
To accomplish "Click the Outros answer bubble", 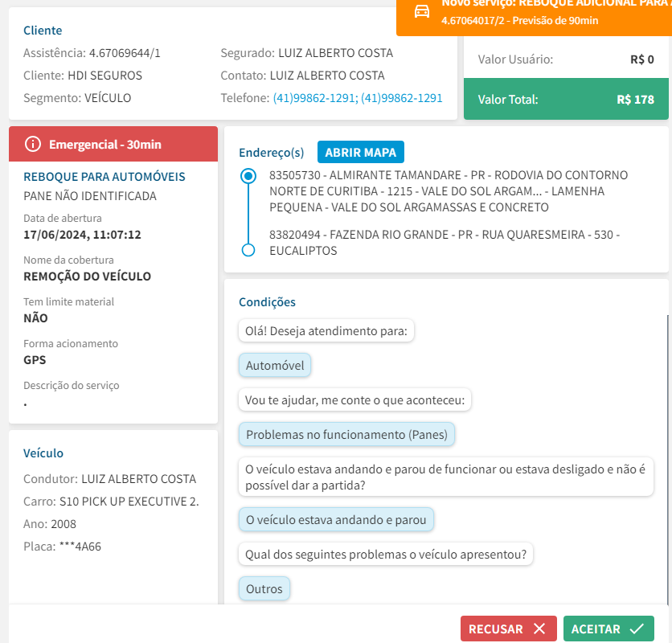I will [x=264, y=589].
